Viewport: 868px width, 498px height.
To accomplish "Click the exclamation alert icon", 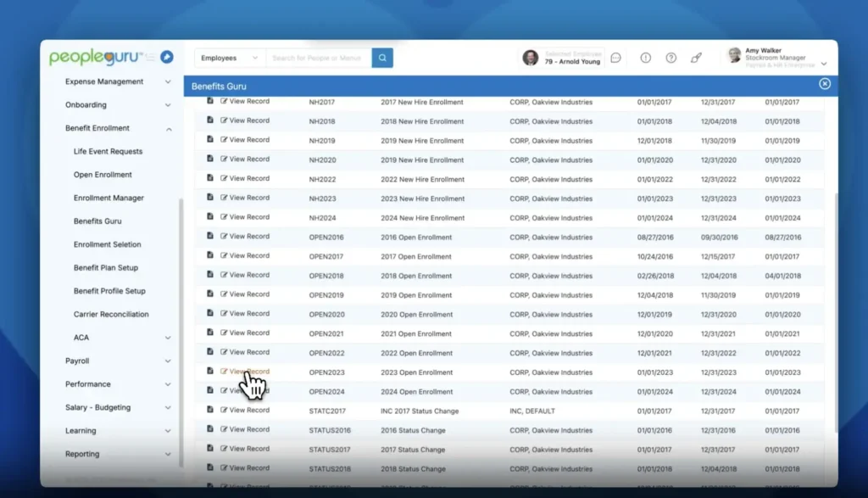I will tap(645, 58).
